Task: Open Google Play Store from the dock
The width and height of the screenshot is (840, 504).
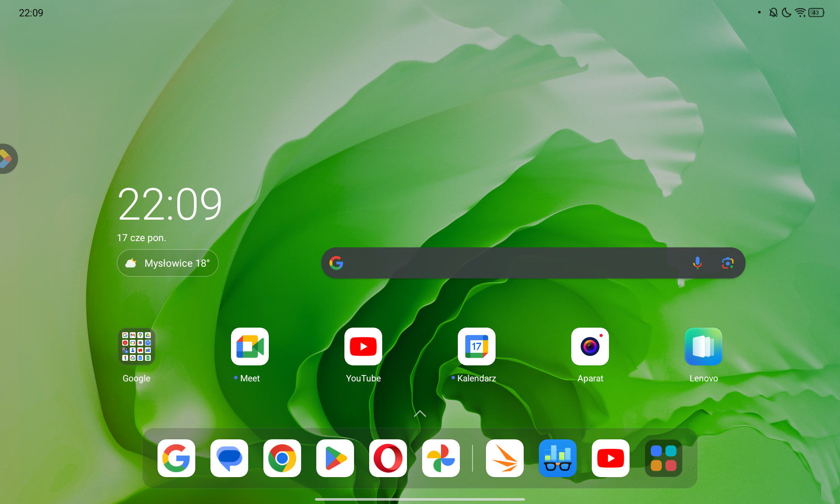Action: click(335, 458)
